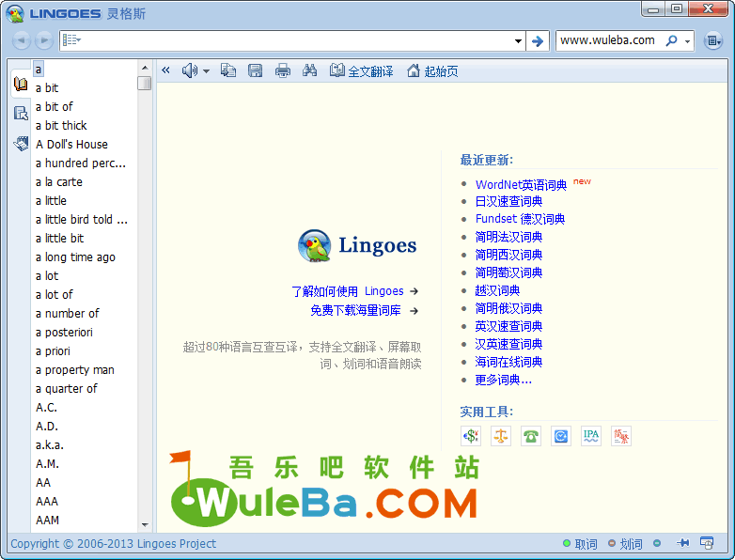This screenshot has height=560, width=735.
Task: Open the 简明西汉词典 link
Action: pos(508,255)
